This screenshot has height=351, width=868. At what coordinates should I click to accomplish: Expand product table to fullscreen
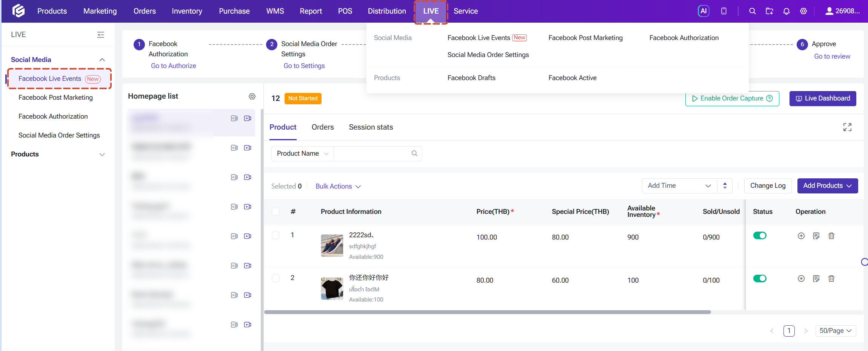(x=847, y=127)
